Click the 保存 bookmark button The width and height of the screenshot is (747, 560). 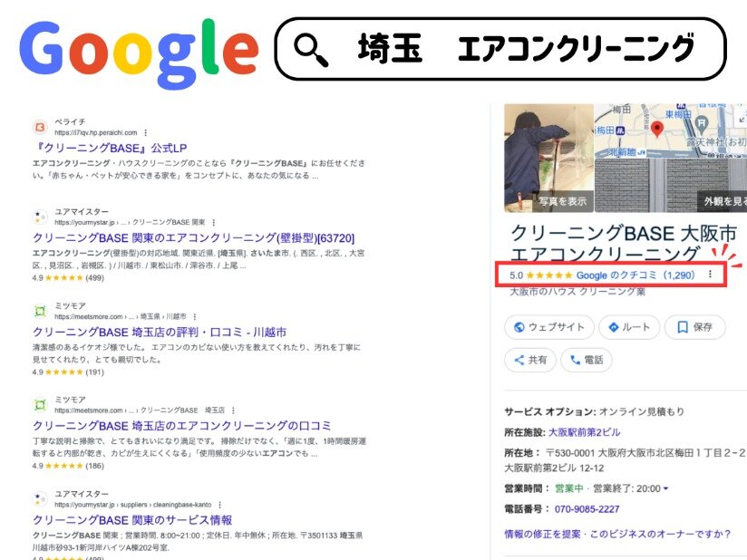[x=694, y=327]
